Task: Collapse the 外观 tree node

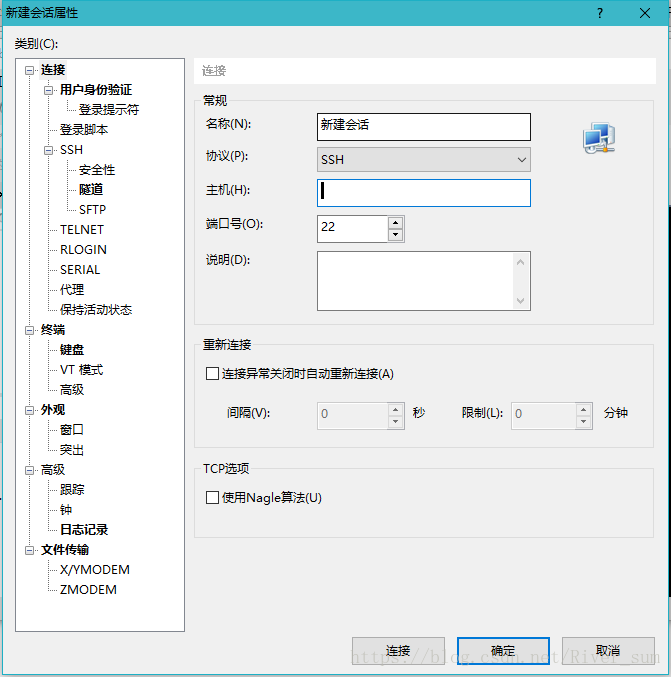Action: click(x=29, y=410)
